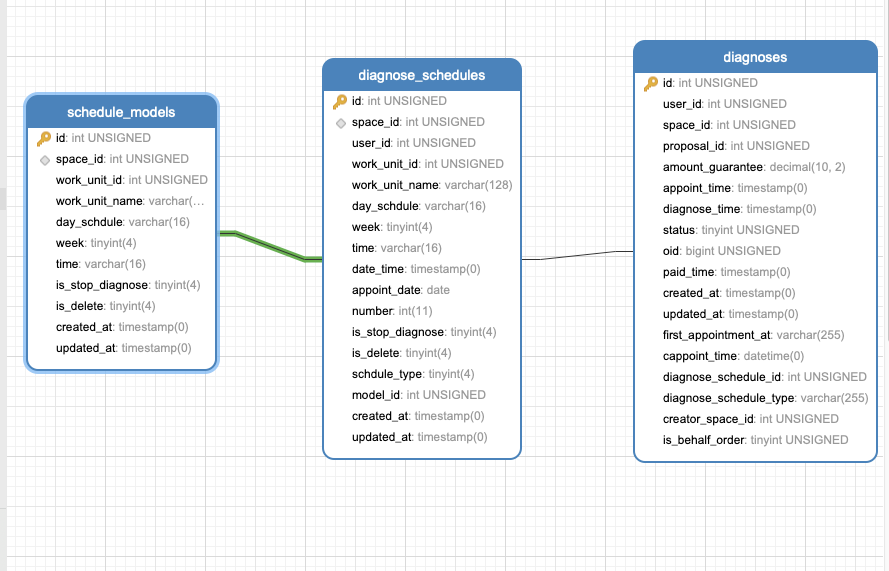Select day_schdule field in schedule_models

pos(121,222)
